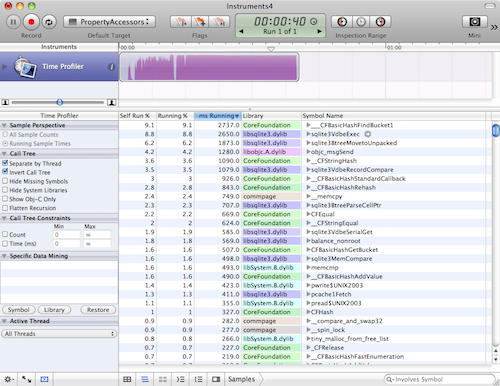
Task: Open the All Threads dropdown
Action: point(59,334)
